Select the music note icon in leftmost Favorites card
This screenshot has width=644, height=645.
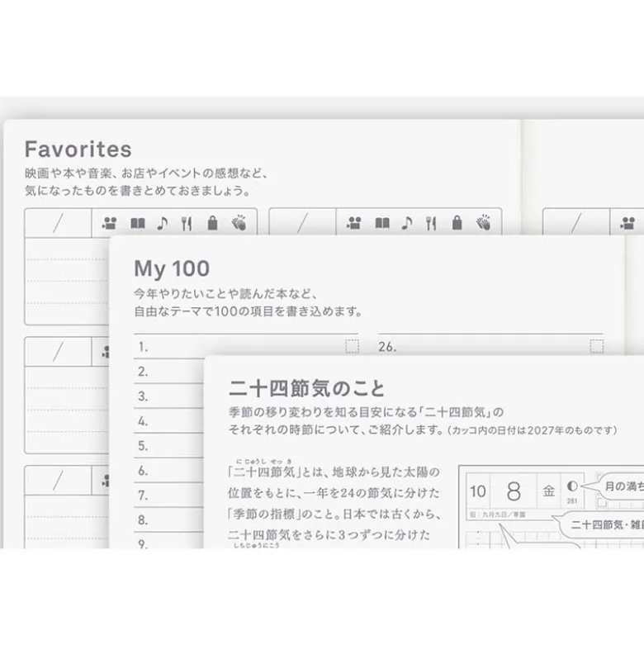pos(163,223)
